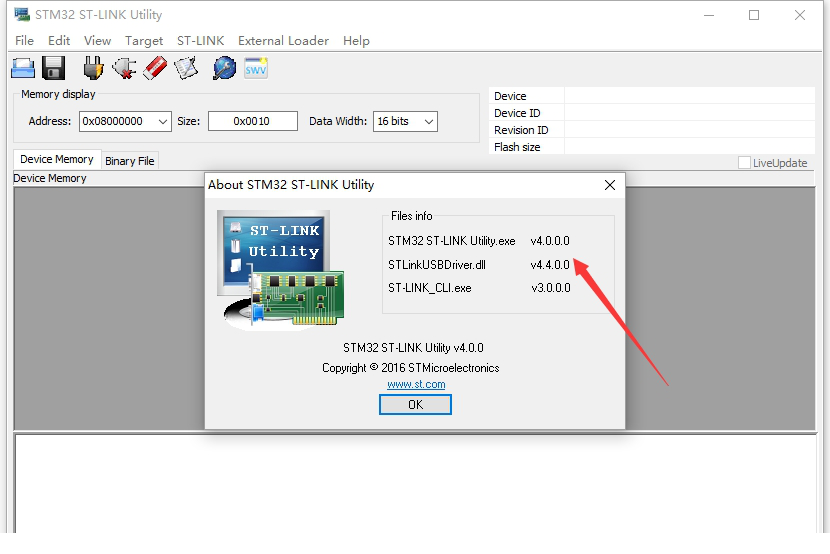Switch to the Device Memory tab
Image resolution: width=830 pixels, height=554 pixels.
(57, 159)
